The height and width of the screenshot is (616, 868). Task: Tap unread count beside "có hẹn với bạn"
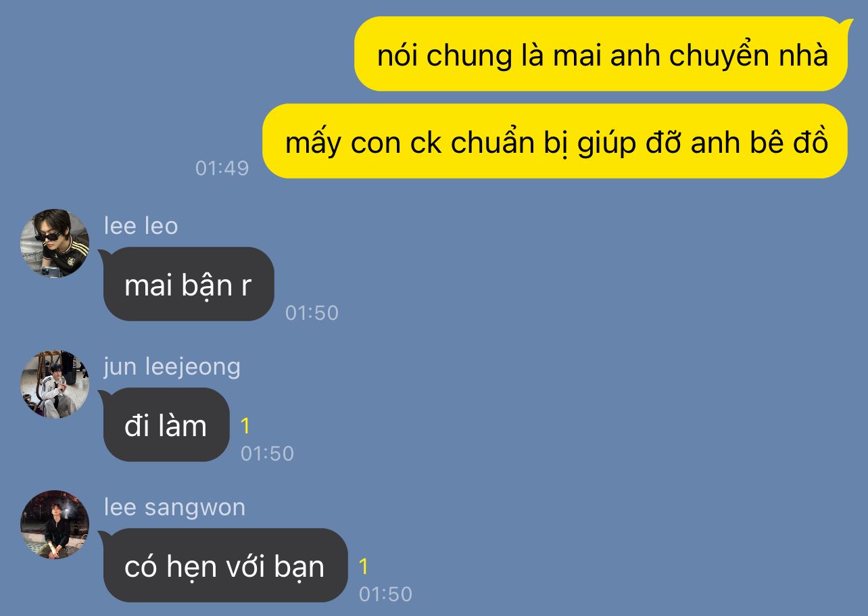coord(364,567)
